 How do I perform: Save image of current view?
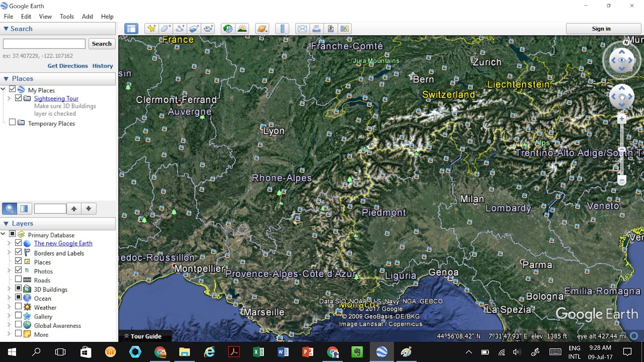330,29
